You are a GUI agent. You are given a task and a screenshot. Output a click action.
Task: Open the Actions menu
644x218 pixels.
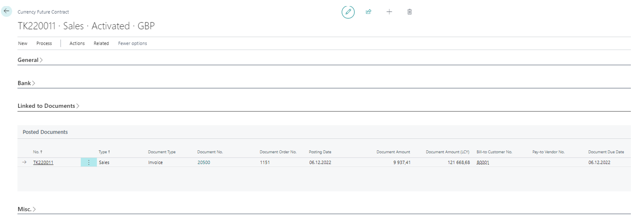coord(77,43)
